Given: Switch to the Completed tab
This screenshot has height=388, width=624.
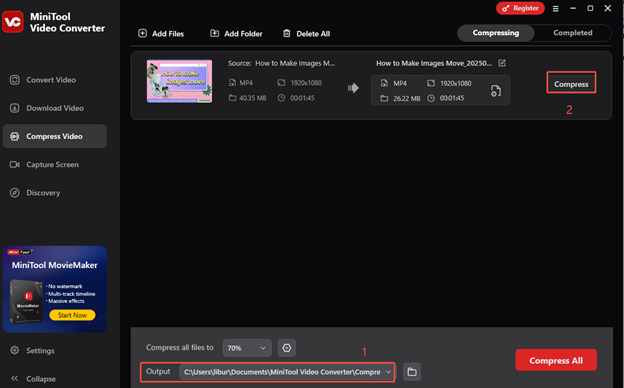Looking at the screenshot, I should (x=573, y=33).
